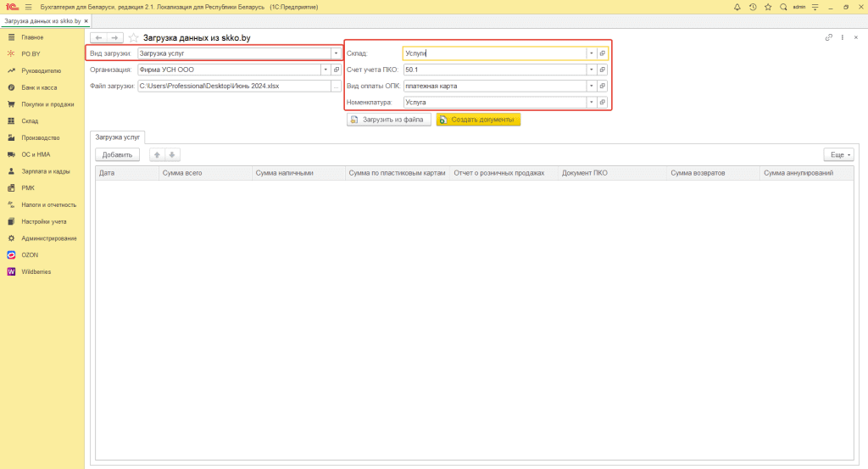Open the Организация reference with its open button
The image size is (868, 469).
pos(337,70)
